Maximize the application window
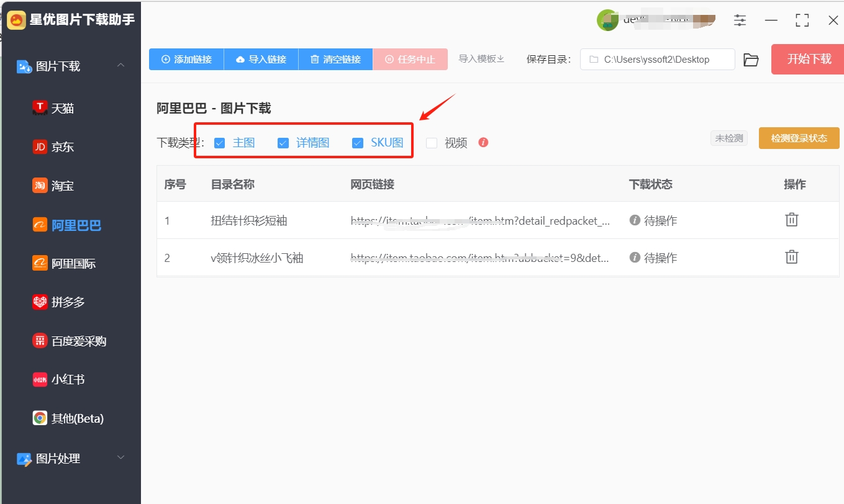Image resolution: width=844 pixels, height=504 pixels. tap(802, 20)
